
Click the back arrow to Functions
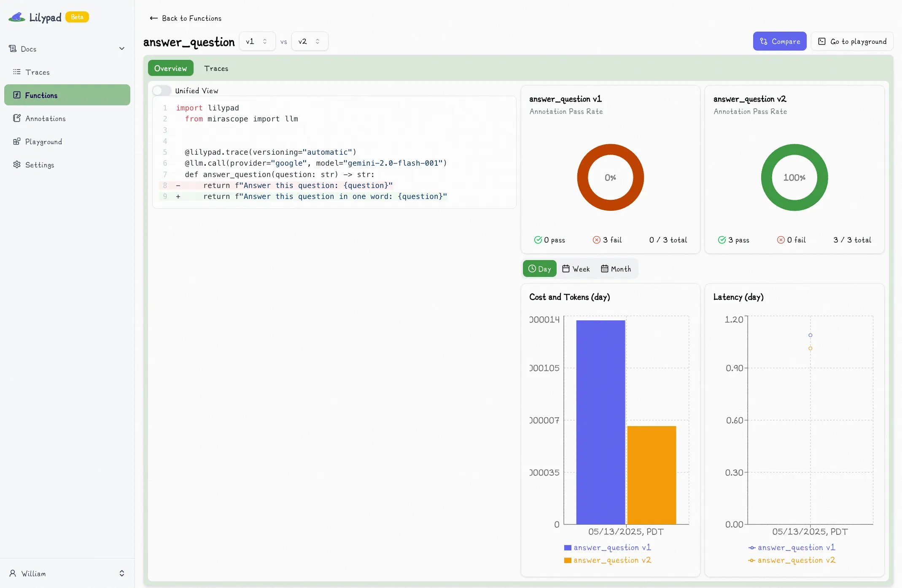tap(153, 18)
